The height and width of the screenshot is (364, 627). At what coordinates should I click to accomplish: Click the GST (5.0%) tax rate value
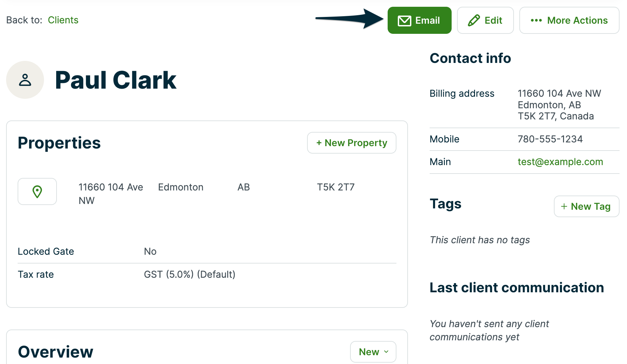click(189, 274)
